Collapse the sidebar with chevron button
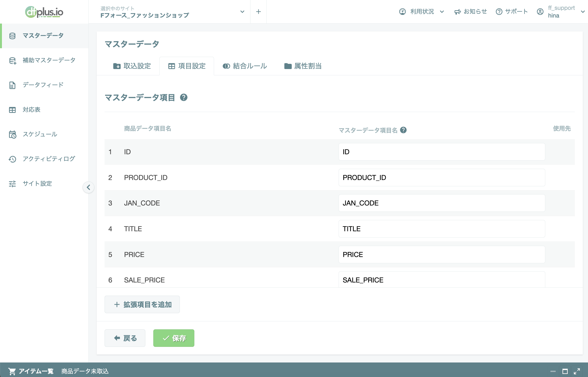Image resolution: width=588 pixels, height=377 pixels. tap(88, 187)
